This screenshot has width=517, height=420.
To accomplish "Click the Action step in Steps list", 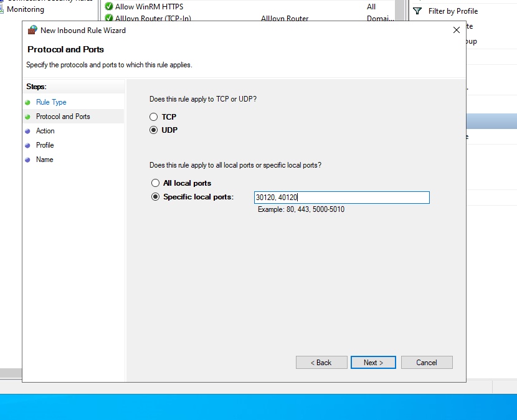I will pos(45,131).
